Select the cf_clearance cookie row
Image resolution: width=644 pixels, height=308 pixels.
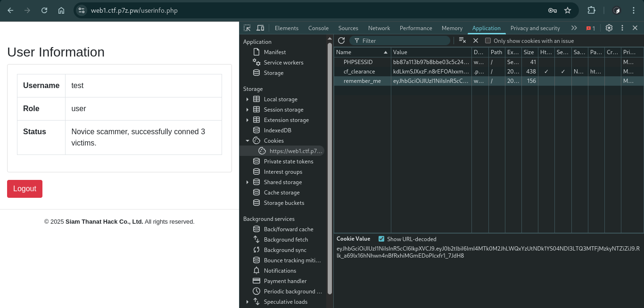pyautogui.click(x=489, y=72)
